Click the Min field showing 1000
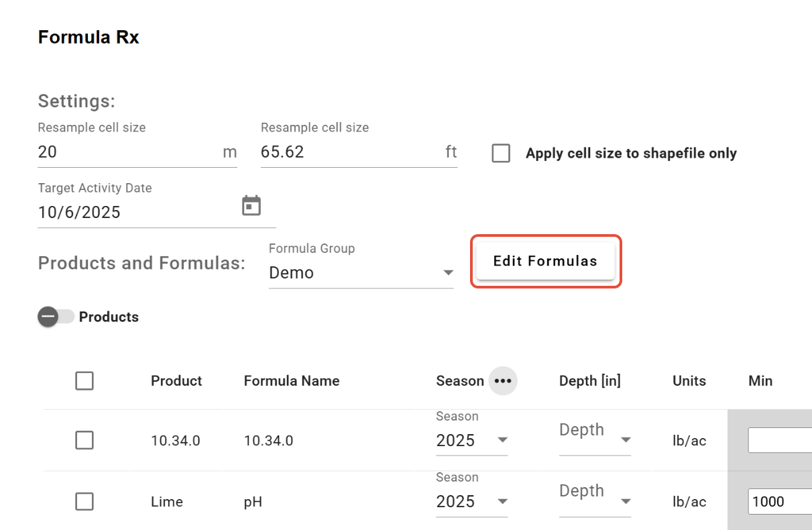The width and height of the screenshot is (812, 530). pos(779,502)
